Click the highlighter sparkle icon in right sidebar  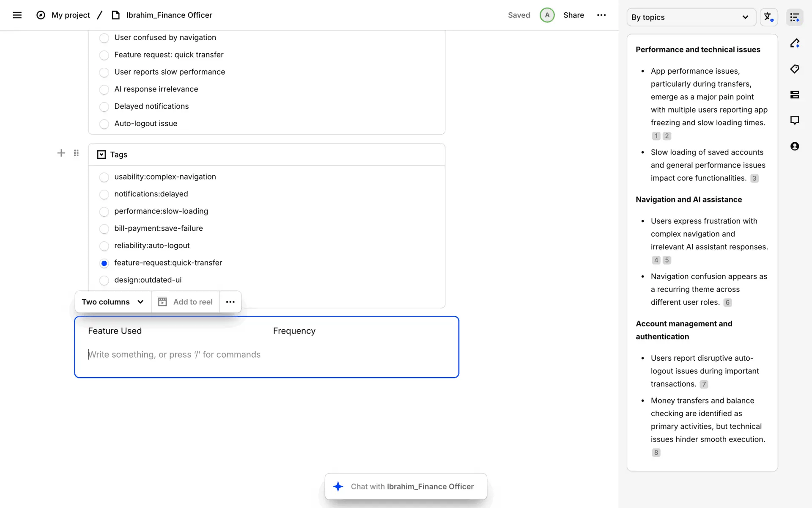pos(795,43)
